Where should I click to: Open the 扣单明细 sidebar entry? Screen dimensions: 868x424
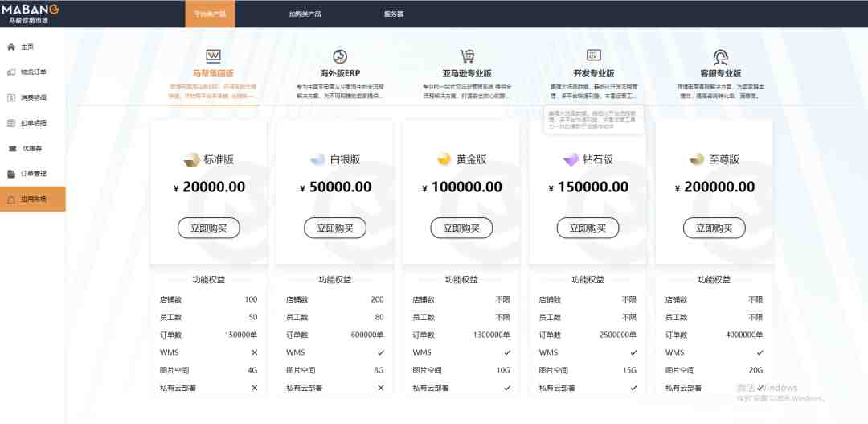[x=33, y=123]
